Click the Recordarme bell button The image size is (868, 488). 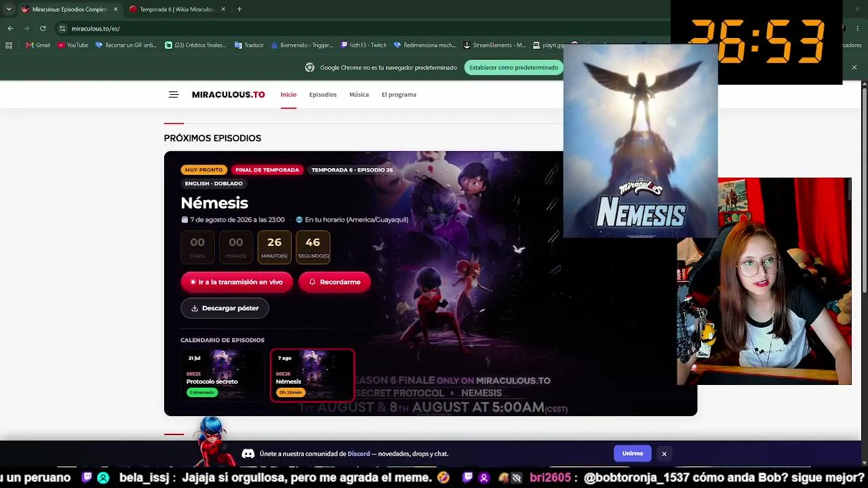coord(334,282)
